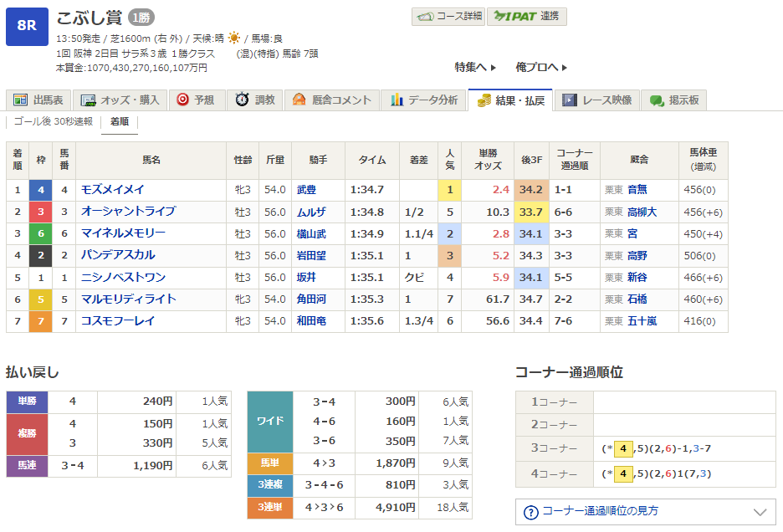Expand the 特集へ menu
Screen dimensions: 783x532
pos(475,67)
